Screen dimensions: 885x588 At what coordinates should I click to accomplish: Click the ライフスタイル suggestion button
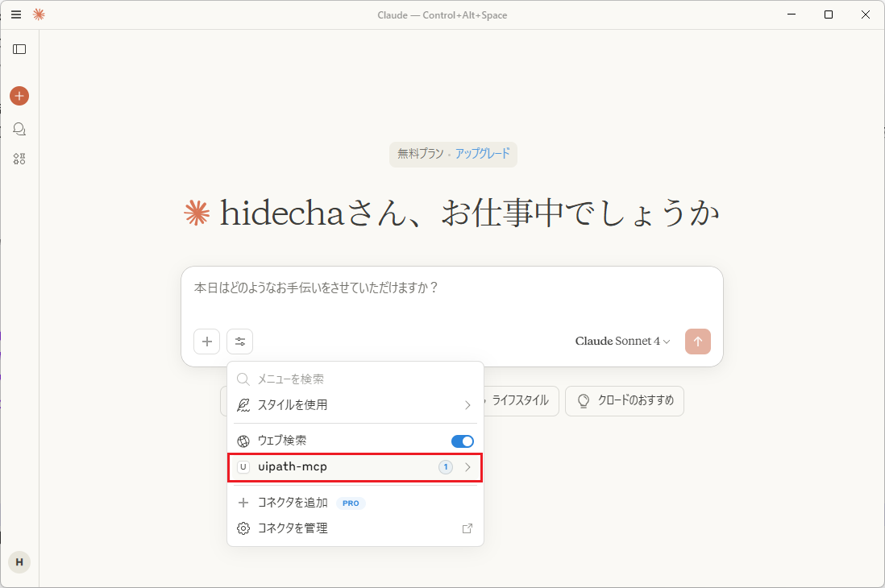tap(521, 400)
